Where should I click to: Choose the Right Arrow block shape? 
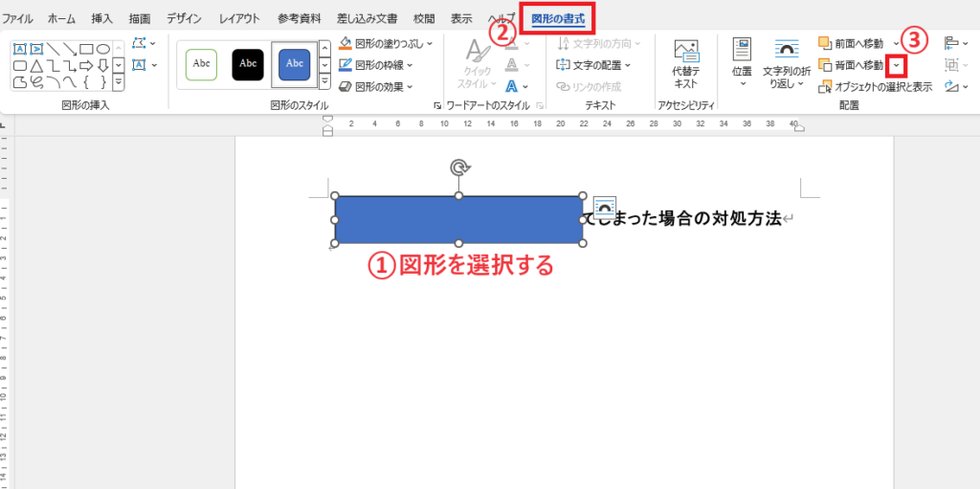click(x=86, y=65)
